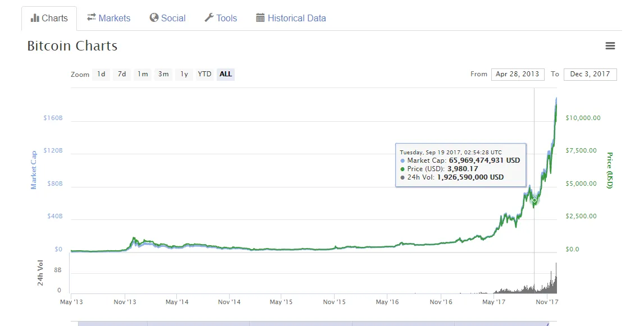Viewport: 644px width, 326px height.
Task: Click the Nov '16 x-axis label
Action: pyautogui.click(x=441, y=302)
